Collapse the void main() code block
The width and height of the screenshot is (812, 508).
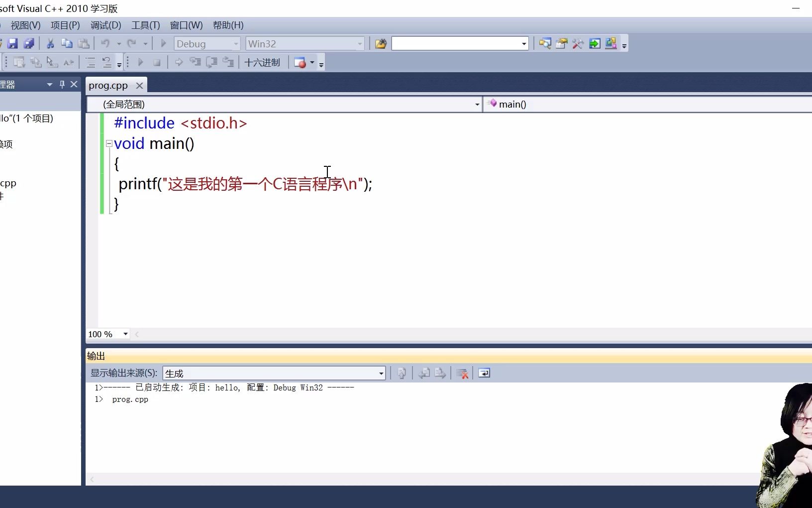coord(109,143)
